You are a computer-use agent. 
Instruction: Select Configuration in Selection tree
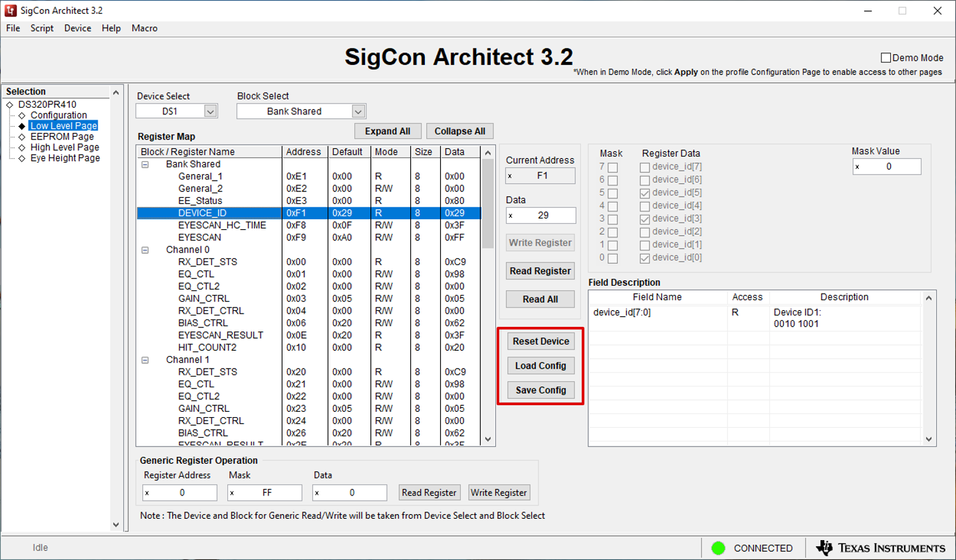[x=59, y=115]
